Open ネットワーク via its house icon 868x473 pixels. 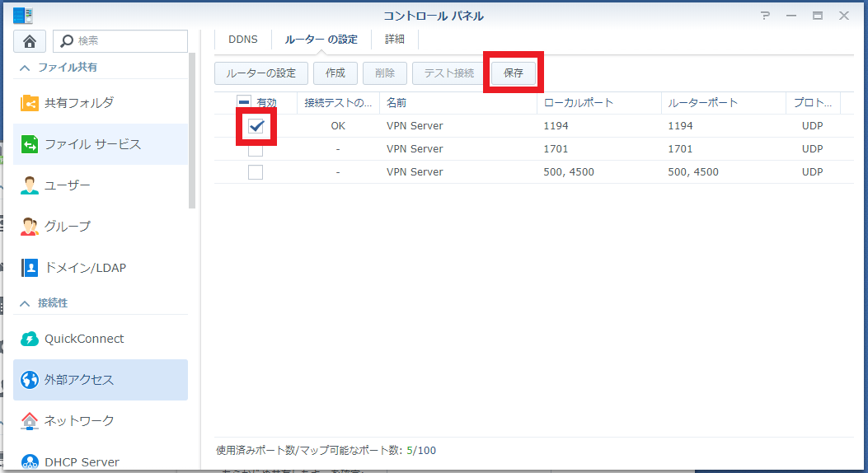(x=30, y=421)
